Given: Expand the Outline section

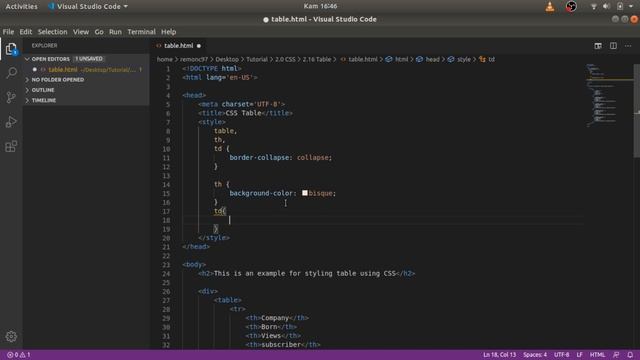Looking at the screenshot, I should (x=43, y=90).
